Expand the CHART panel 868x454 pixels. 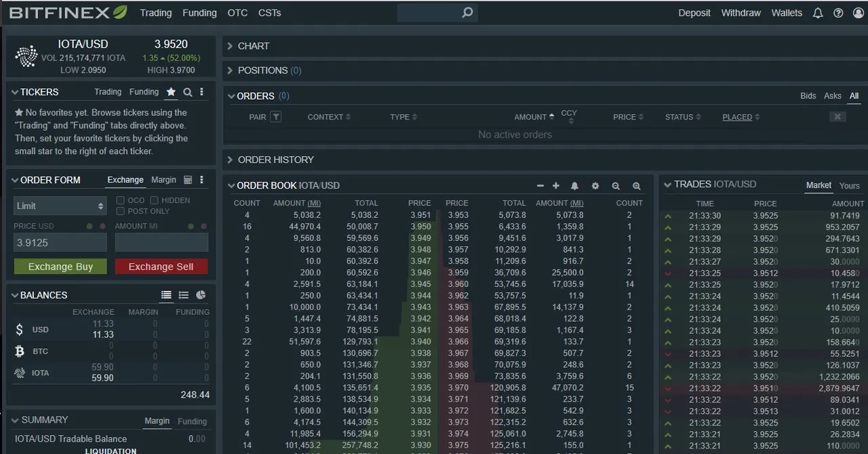coord(231,46)
